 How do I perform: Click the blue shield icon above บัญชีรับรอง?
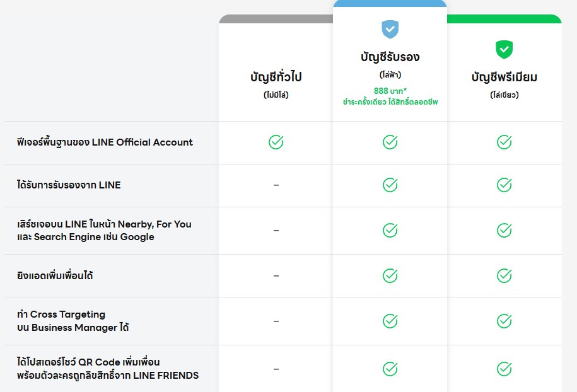point(390,30)
